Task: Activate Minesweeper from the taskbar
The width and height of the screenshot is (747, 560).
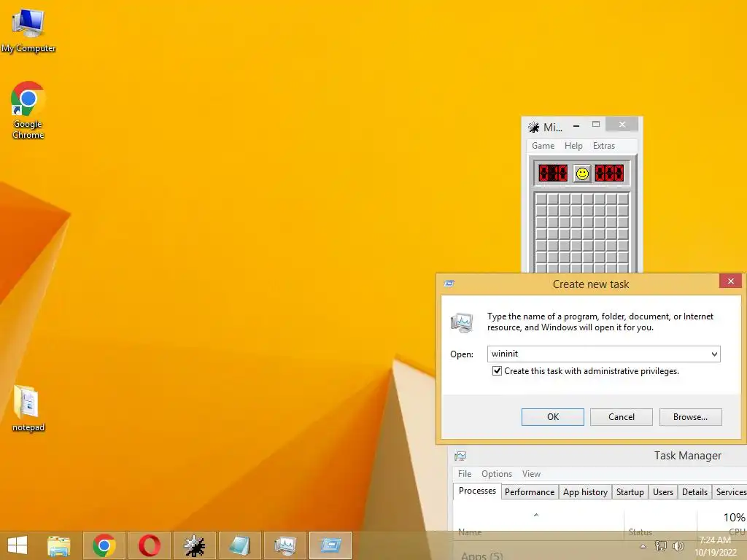Action: pyautogui.click(x=195, y=545)
